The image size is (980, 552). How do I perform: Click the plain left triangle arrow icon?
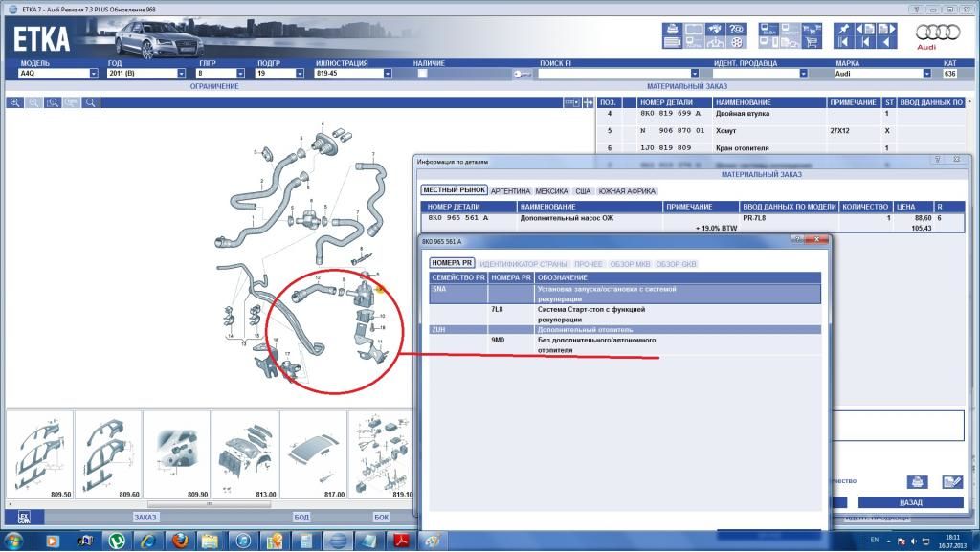887,42
